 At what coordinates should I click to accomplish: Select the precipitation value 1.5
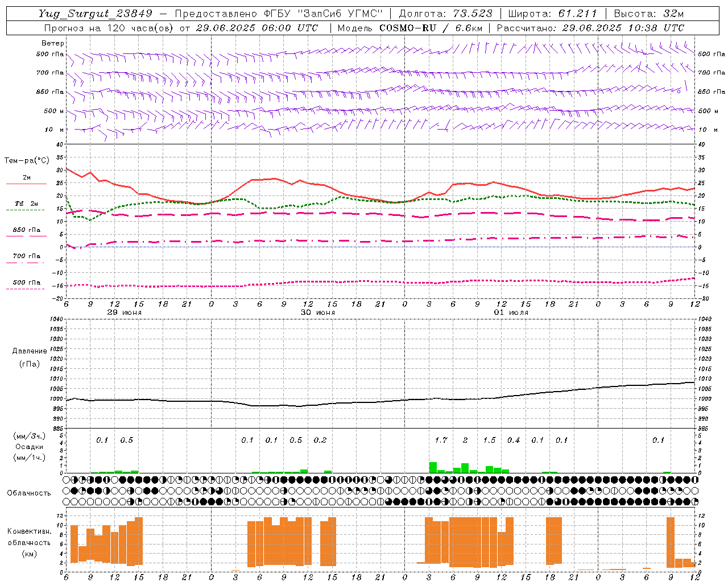pos(489,440)
